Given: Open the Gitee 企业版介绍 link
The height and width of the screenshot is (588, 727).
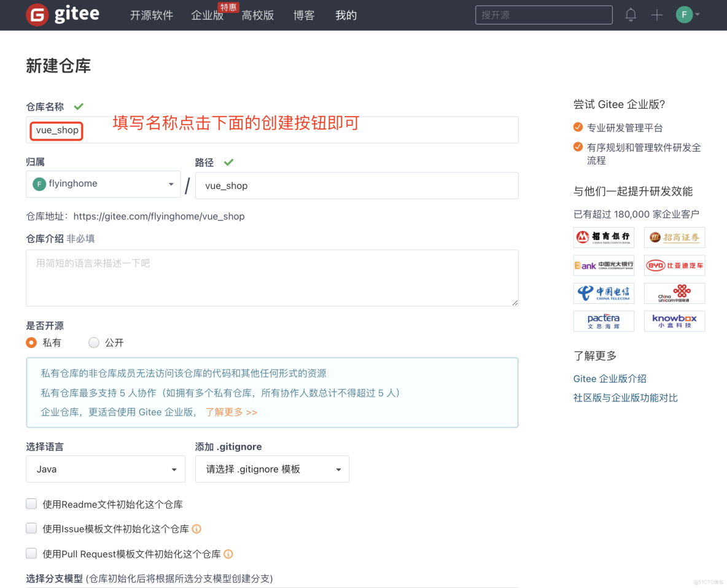Looking at the screenshot, I should pyautogui.click(x=608, y=379).
